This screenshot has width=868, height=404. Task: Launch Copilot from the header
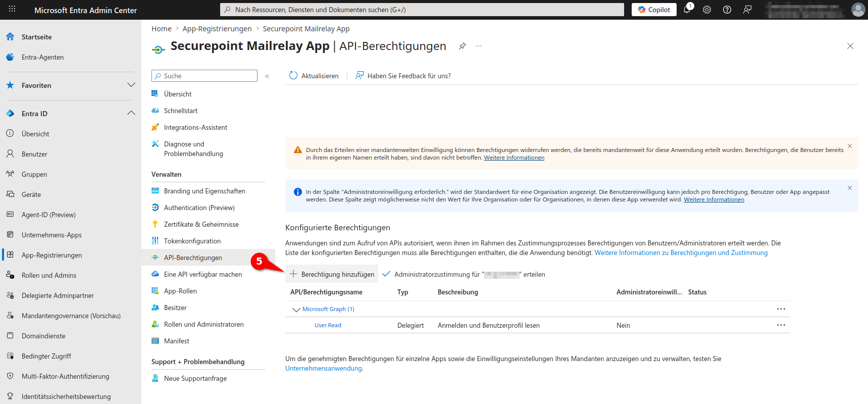point(654,10)
